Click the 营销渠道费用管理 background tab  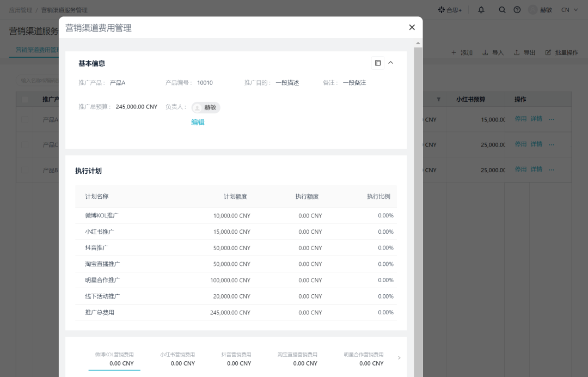coord(37,50)
